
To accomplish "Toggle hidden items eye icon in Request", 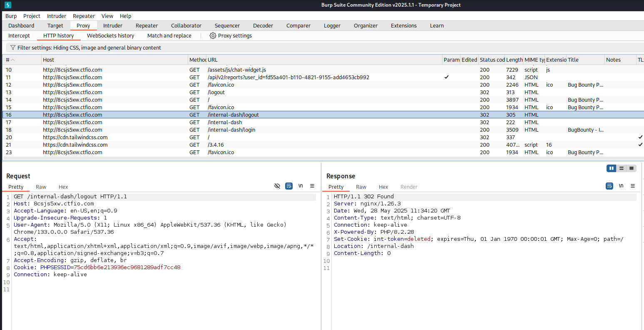I will [x=277, y=186].
